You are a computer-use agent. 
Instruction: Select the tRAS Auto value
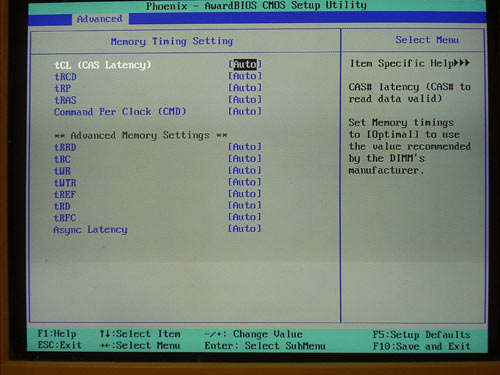point(245,99)
